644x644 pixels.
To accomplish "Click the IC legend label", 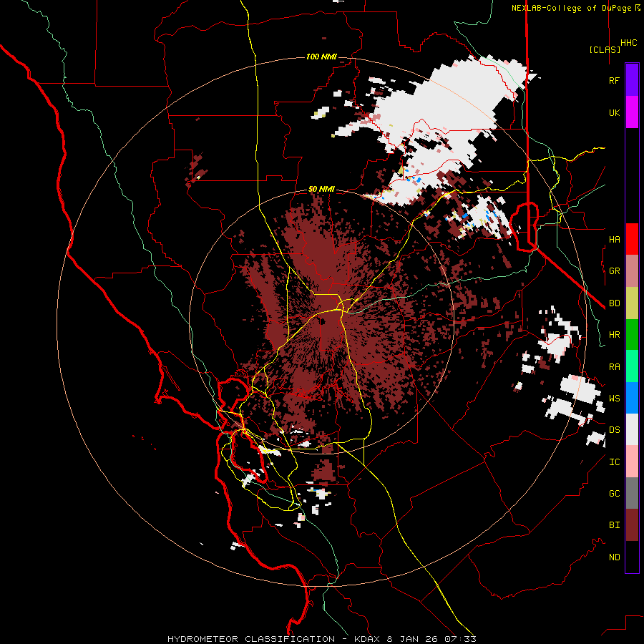I will (615, 462).
